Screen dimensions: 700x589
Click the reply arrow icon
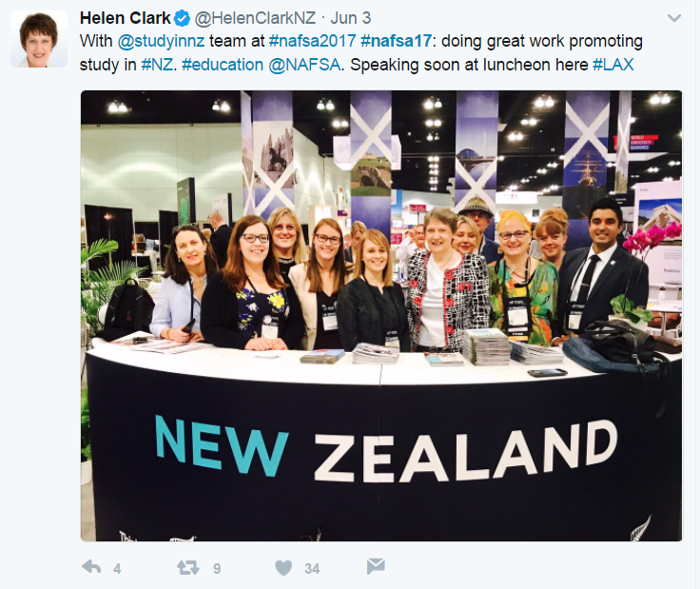click(91, 567)
